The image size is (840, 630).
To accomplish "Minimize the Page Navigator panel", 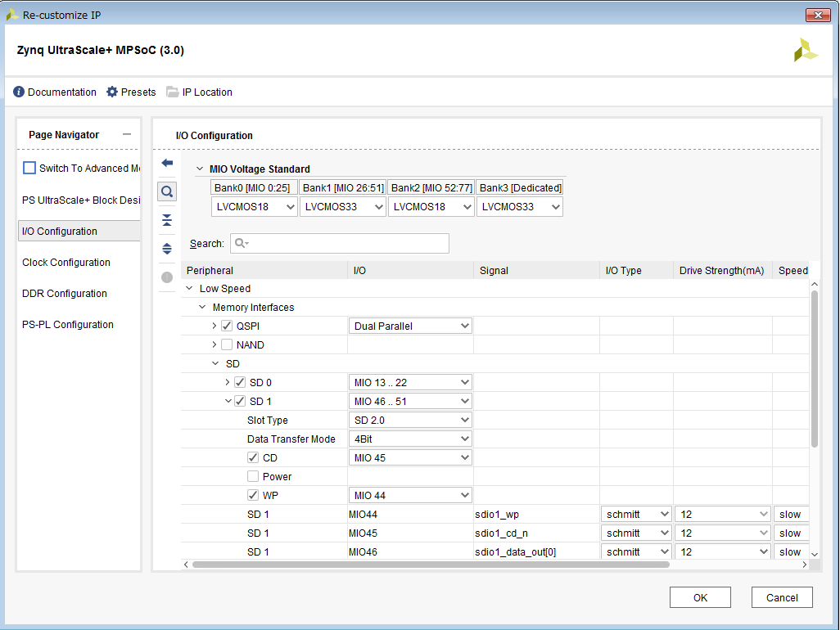I will [127, 134].
